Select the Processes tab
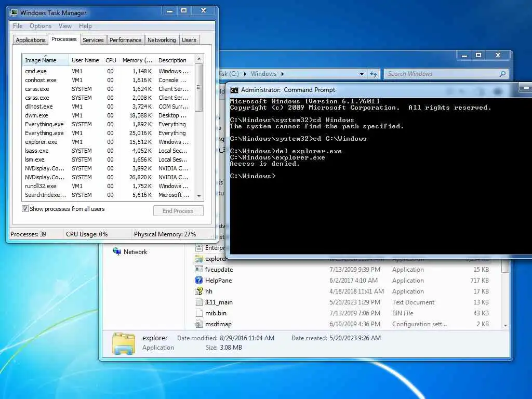 point(64,39)
